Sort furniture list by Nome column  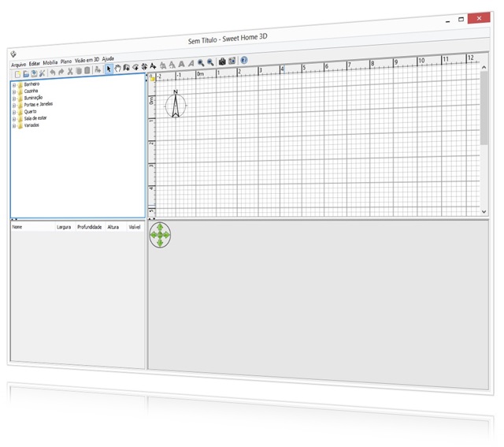point(33,227)
